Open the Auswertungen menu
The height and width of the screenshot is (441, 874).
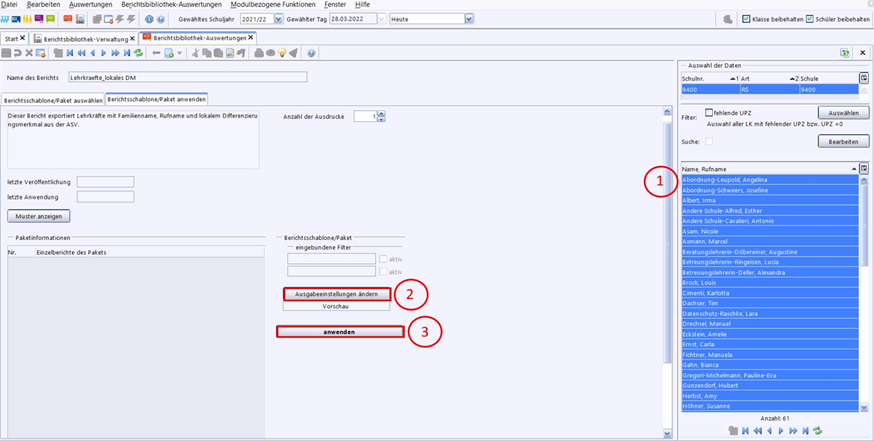90,5
